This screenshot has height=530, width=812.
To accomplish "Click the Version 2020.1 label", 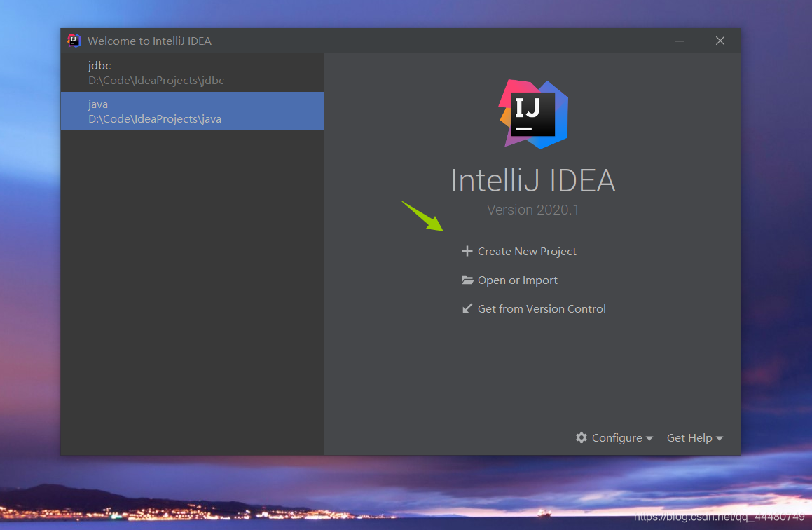I will (532, 210).
